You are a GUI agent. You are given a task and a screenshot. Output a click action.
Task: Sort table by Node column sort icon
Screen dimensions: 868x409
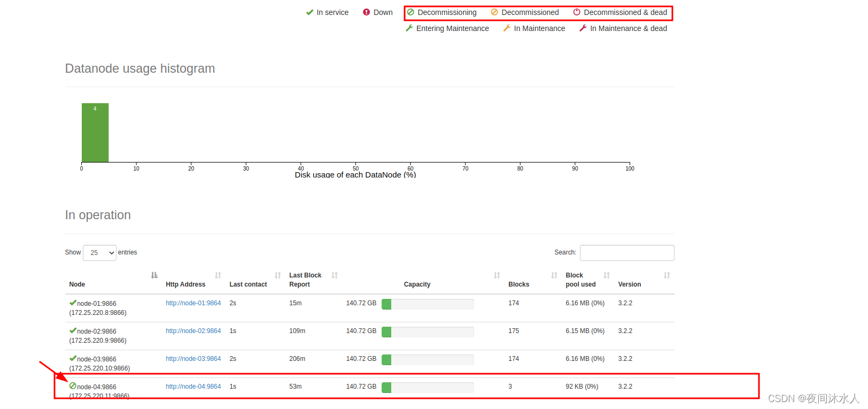pyautogui.click(x=154, y=275)
